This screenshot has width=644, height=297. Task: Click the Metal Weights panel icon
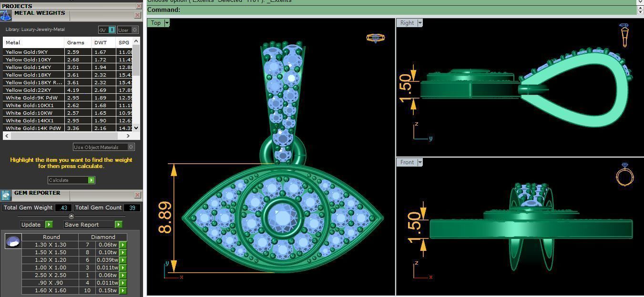(x=5, y=15)
